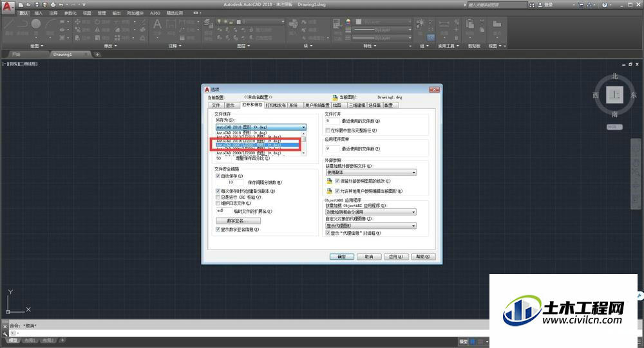Toggle 总是进行 CRC 校验 checkbox
The image size is (644, 348).
[218, 197]
